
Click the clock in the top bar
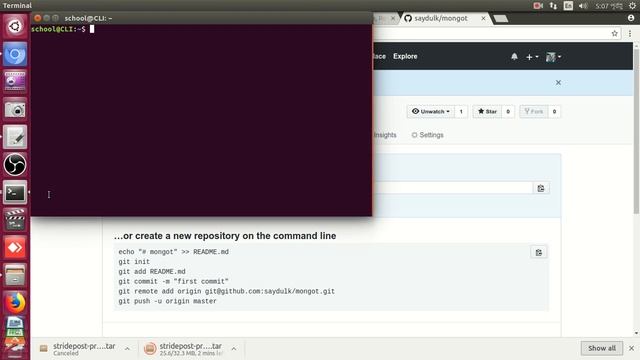point(609,6)
